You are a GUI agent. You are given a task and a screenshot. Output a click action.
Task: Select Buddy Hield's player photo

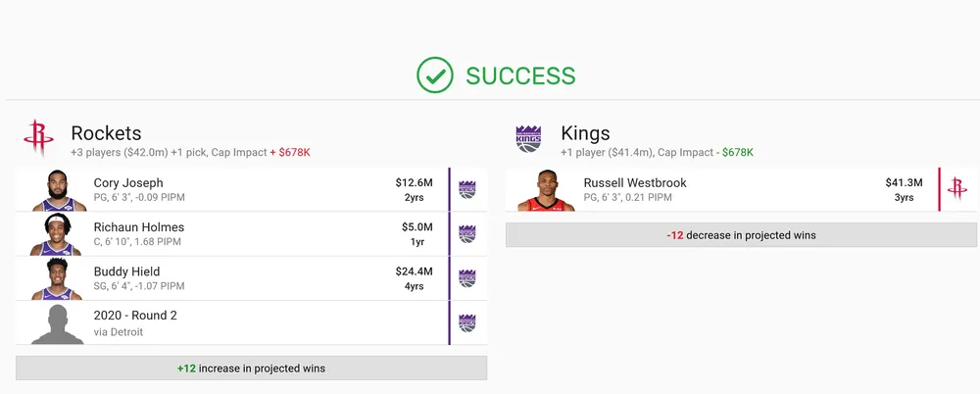pyautogui.click(x=59, y=279)
